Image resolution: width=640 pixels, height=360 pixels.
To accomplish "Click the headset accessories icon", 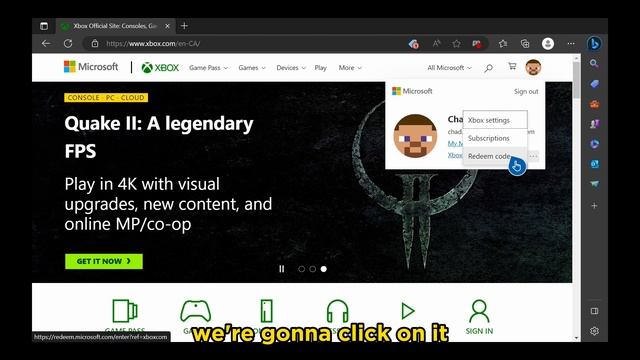I will pyautogui.click(x=338, y=311).
